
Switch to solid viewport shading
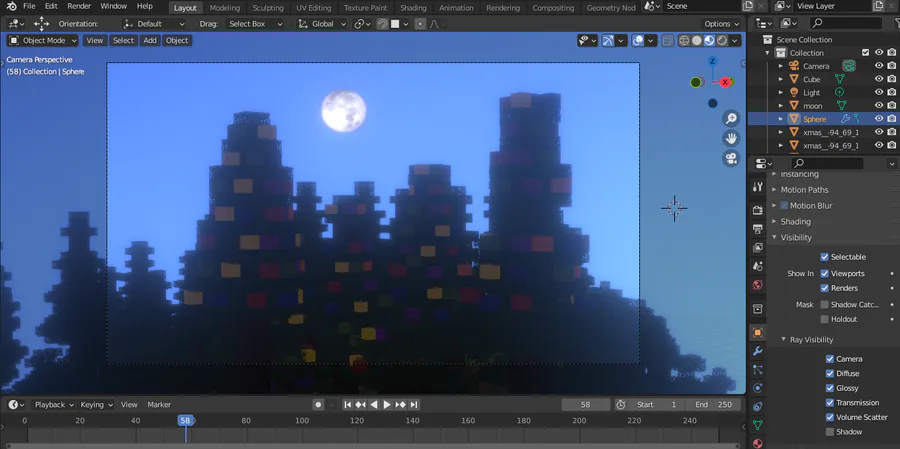pos(697,40)
